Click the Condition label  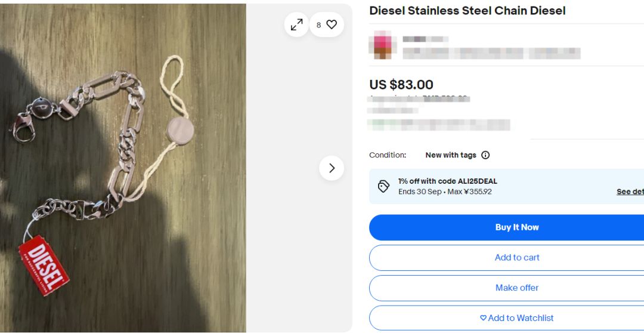388,155
